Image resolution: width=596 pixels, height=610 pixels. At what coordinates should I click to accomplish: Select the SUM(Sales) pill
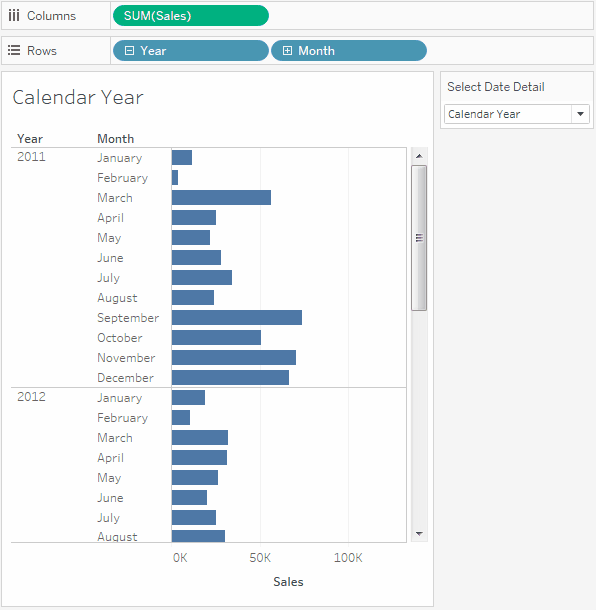[191, 16]
